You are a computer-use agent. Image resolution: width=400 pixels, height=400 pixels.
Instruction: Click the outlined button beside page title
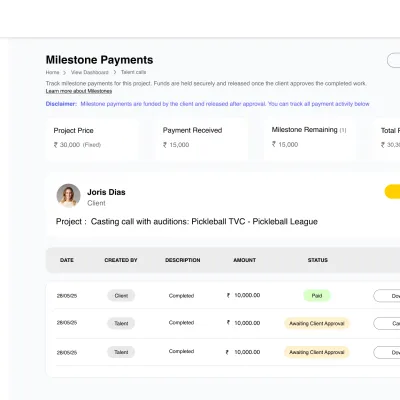point(394,60)
